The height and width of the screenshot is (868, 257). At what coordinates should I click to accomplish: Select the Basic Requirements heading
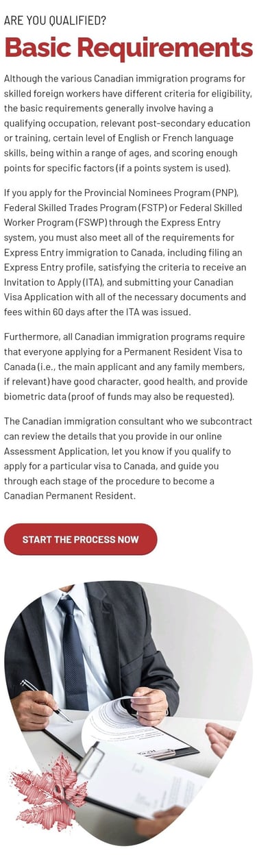point(129,49)
